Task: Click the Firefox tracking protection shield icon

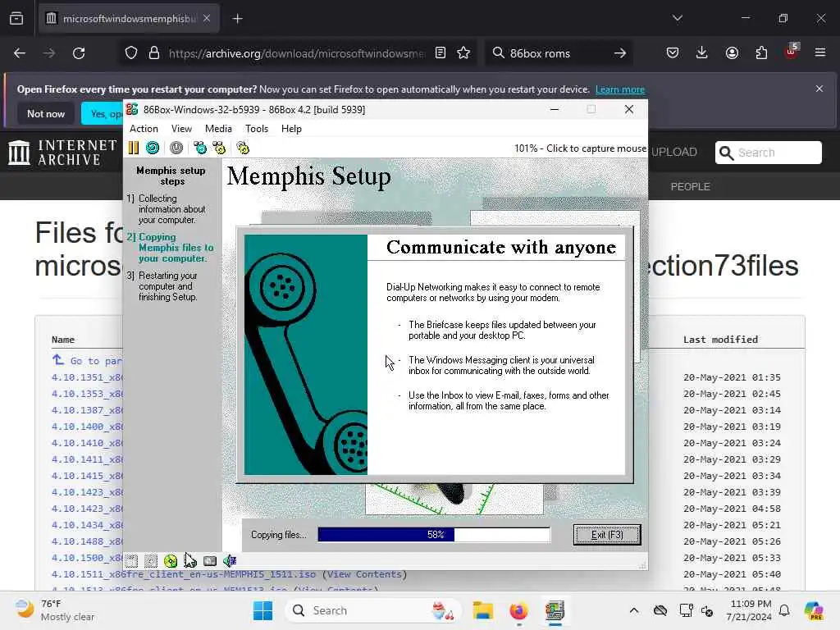Action: coord(131,53)
